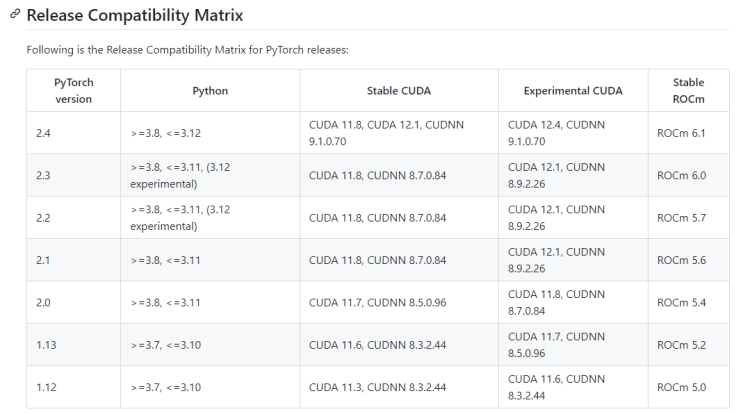Click the "ROCm 6.1" cell

pos(689,133)
